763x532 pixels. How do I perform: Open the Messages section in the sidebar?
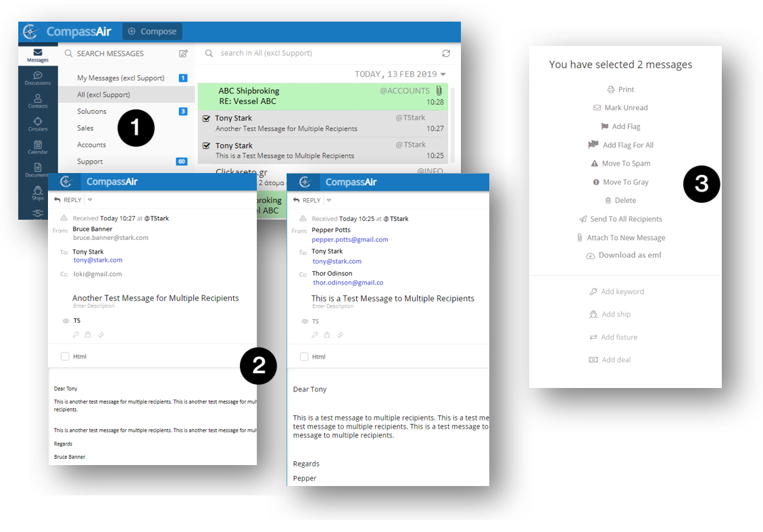37,55
